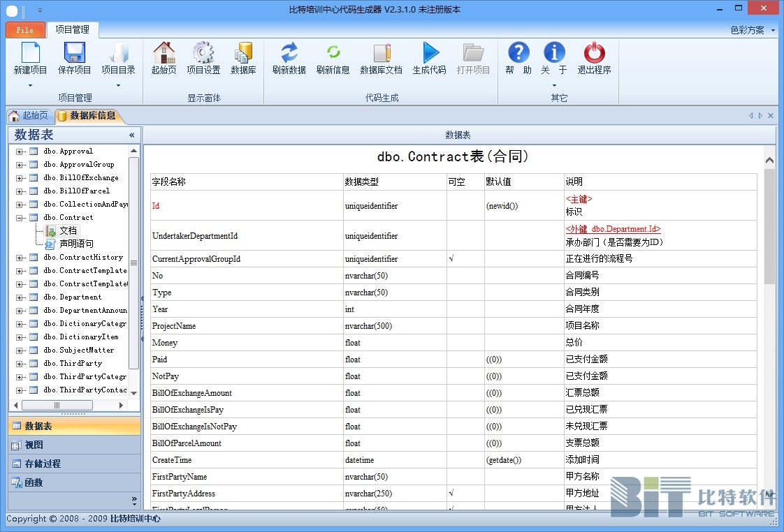The image size is (784, 532).
Task: Click the 新建项目 (New Project) icon
Action: [31, 53]
